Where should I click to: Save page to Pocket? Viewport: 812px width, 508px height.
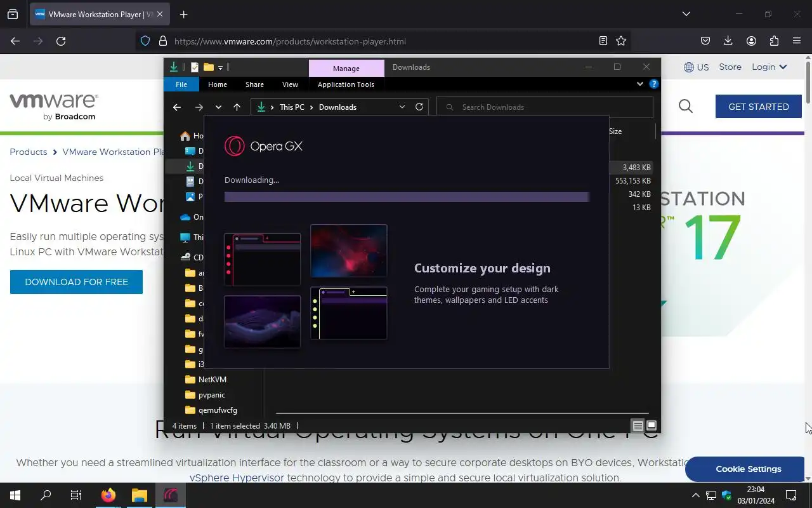[705, 41]
